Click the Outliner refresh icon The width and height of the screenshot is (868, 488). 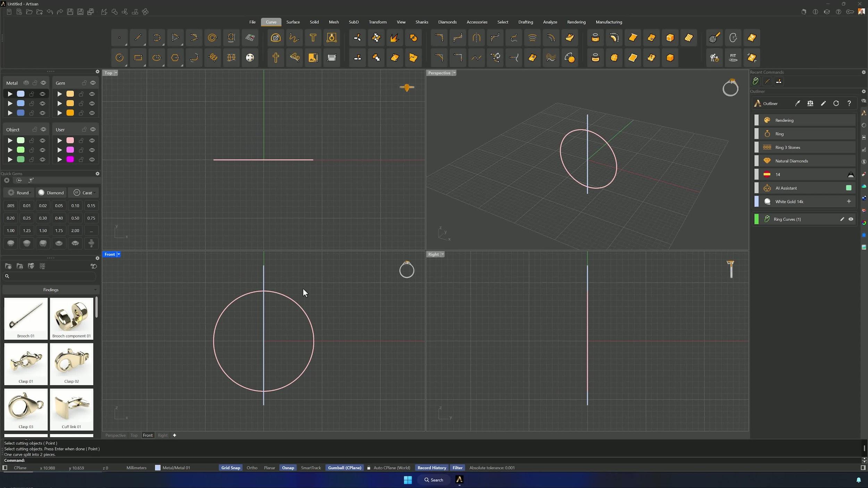(836, 103)
